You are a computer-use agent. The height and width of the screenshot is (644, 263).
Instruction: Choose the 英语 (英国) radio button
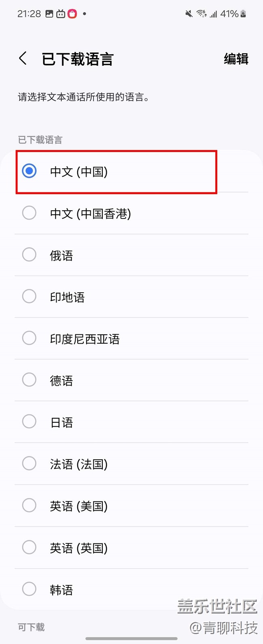point(29,548)
